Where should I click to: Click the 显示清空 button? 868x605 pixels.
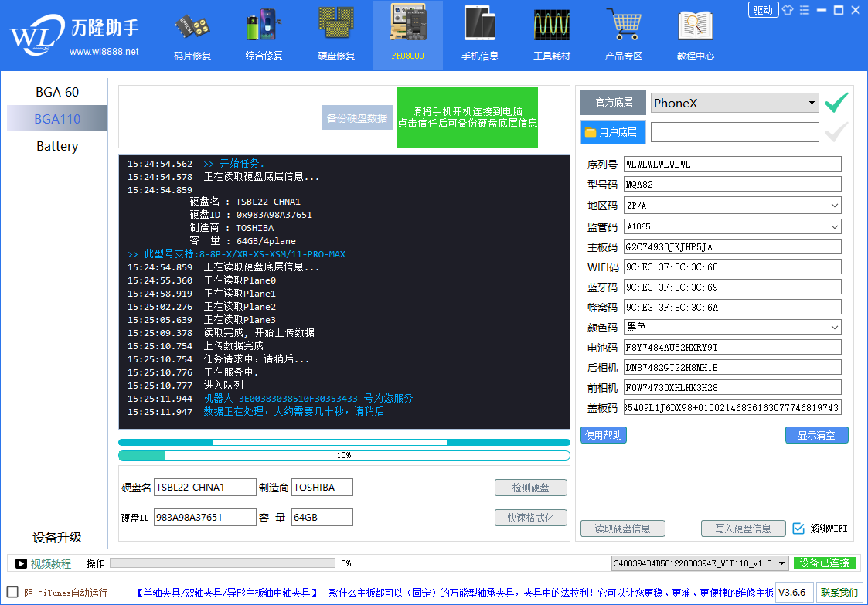coord(816,435)
